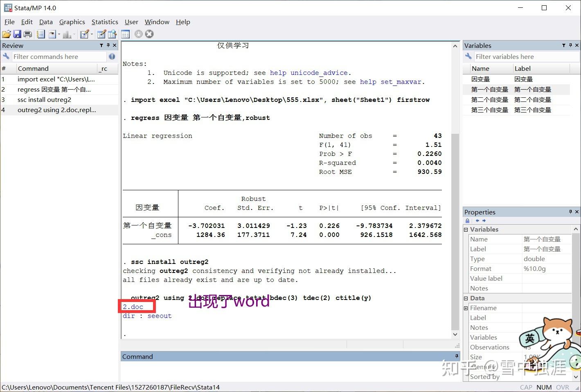Toggle the lock icon in Properties panel
Viewport: 581px width, 392px height.
(467, 221)
